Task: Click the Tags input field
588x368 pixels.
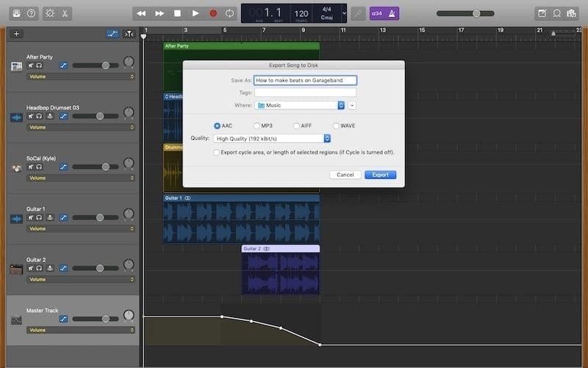Action: click(305, 93)
